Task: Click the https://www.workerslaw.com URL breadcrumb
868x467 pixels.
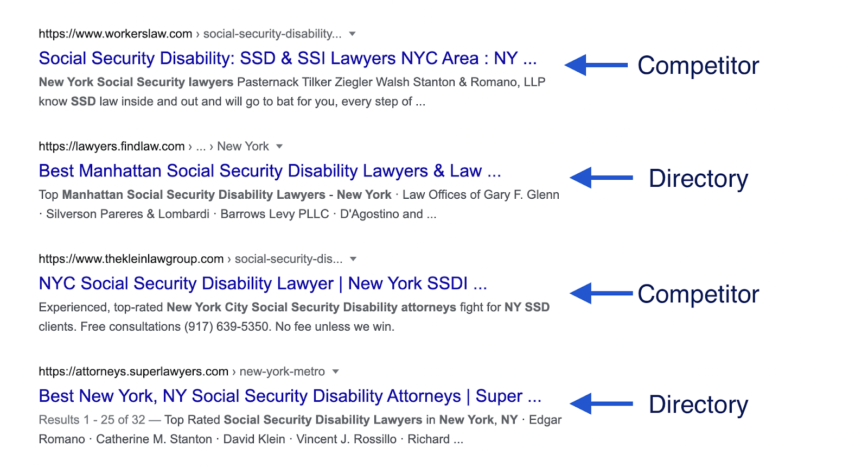Action: [x=114, y=33]
